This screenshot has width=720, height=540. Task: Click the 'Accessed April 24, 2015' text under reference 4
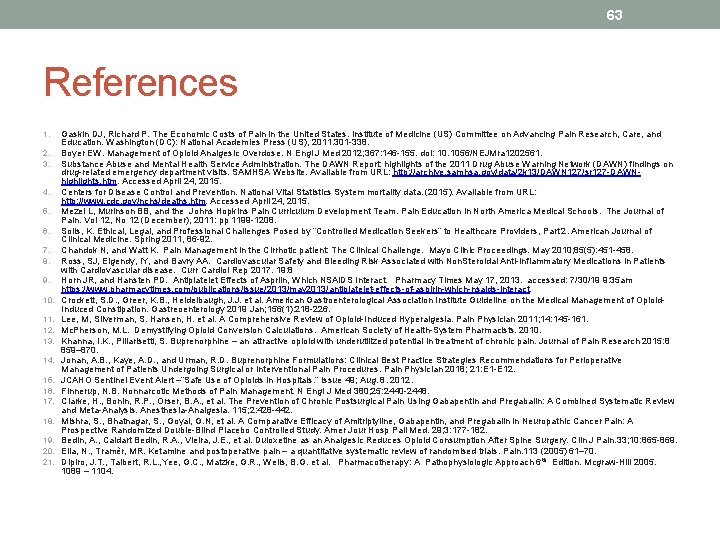259,201
